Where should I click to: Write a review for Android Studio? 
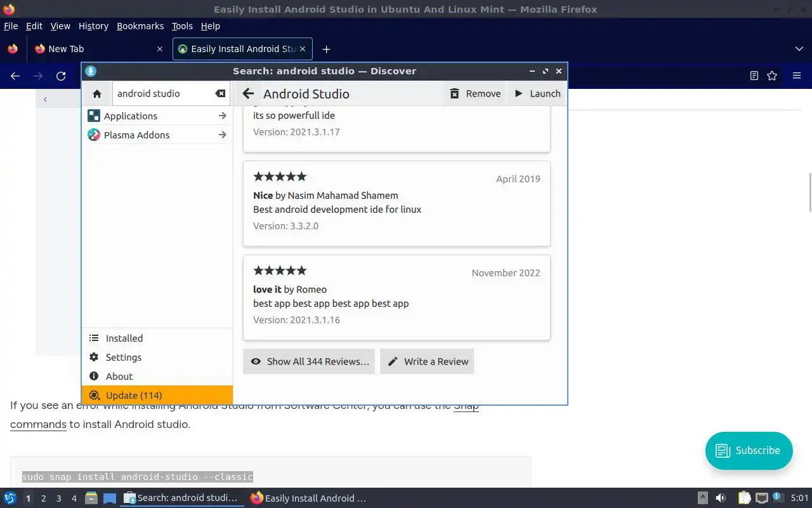click(427, 361)
